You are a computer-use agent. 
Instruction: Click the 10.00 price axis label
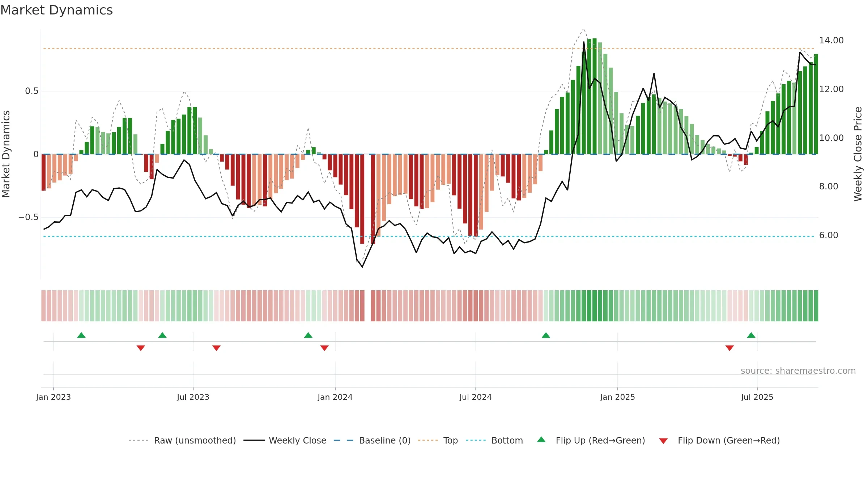coord(831,138)
